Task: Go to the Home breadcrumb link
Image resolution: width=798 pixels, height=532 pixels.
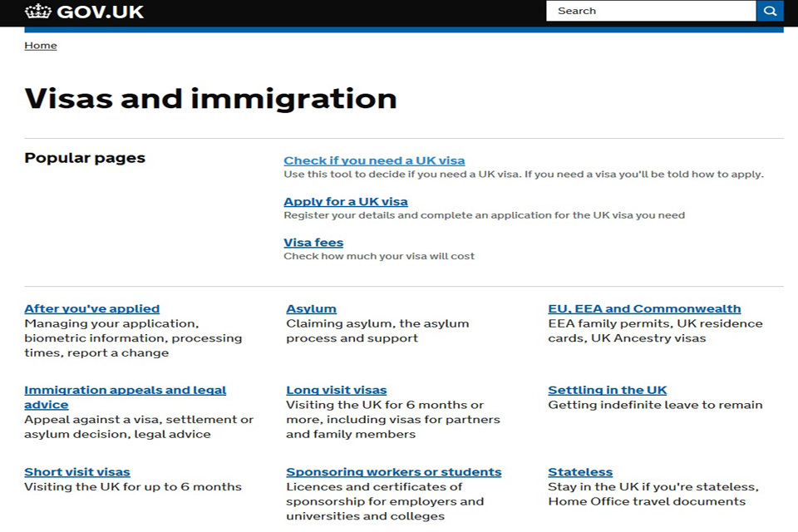Action: coord(41,46)
